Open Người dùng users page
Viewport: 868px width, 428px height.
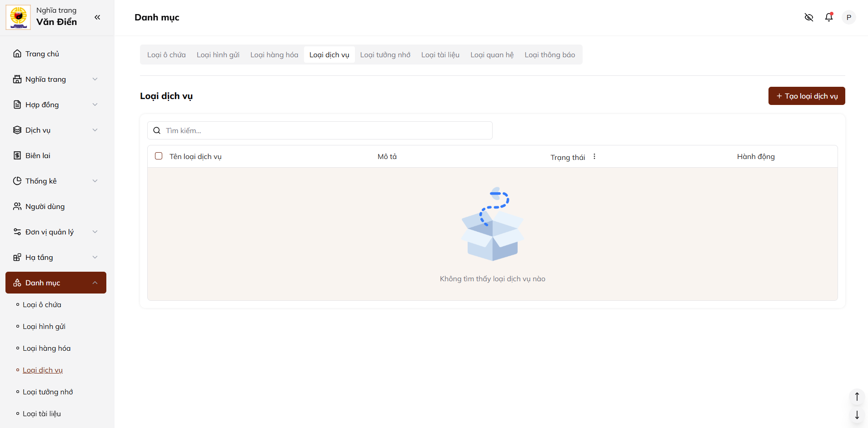pos(45,206)
